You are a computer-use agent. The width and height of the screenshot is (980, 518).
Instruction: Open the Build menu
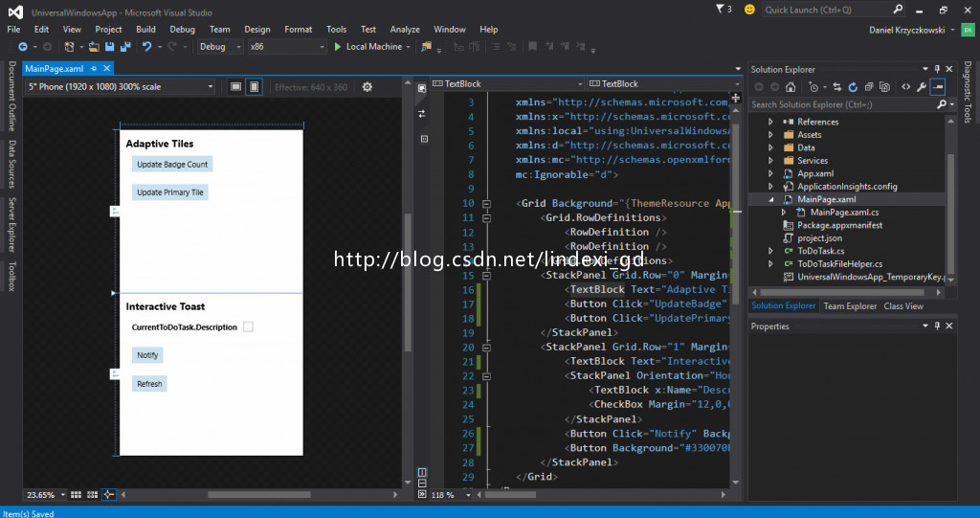point(145,30)
